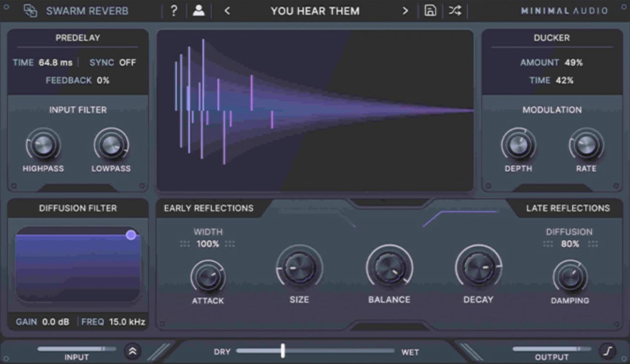Click the INPUT level slider
The image size is (630, 364).
coord(77,349)
